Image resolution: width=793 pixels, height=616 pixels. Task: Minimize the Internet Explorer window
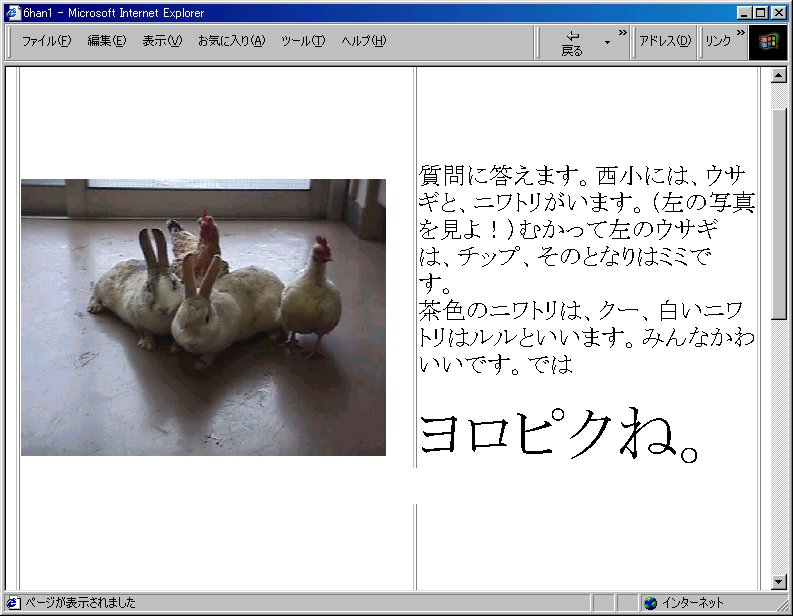[744, 13]
